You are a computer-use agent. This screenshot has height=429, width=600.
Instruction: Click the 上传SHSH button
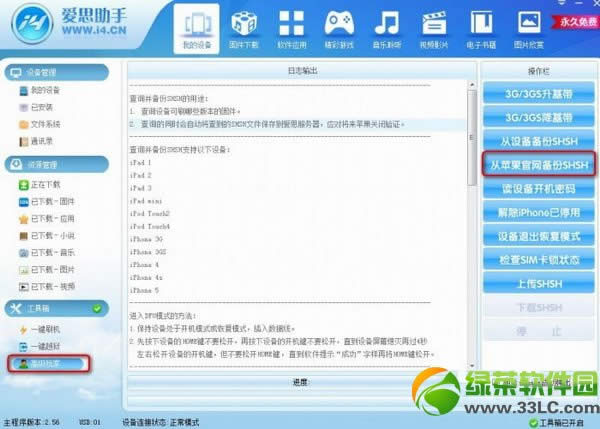tap(539, 284)
